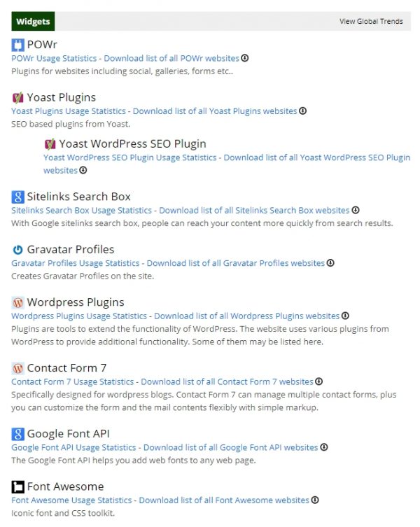Click the Sitelinks Search Box Google icon
420x527 pixels.
[18, 197]
